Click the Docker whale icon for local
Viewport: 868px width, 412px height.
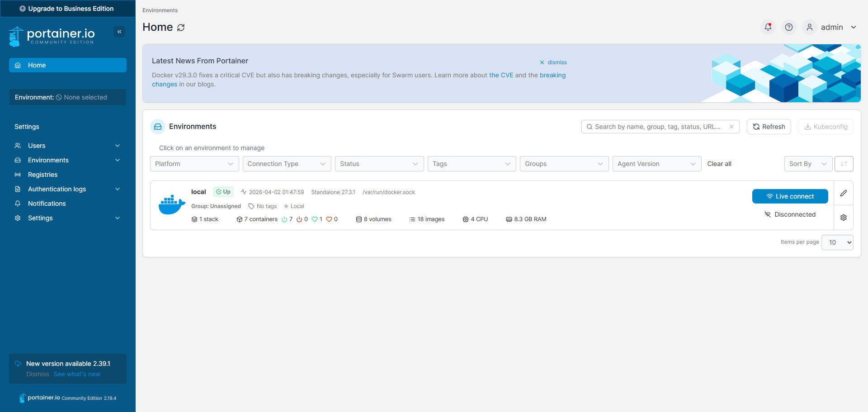point(172,205)
